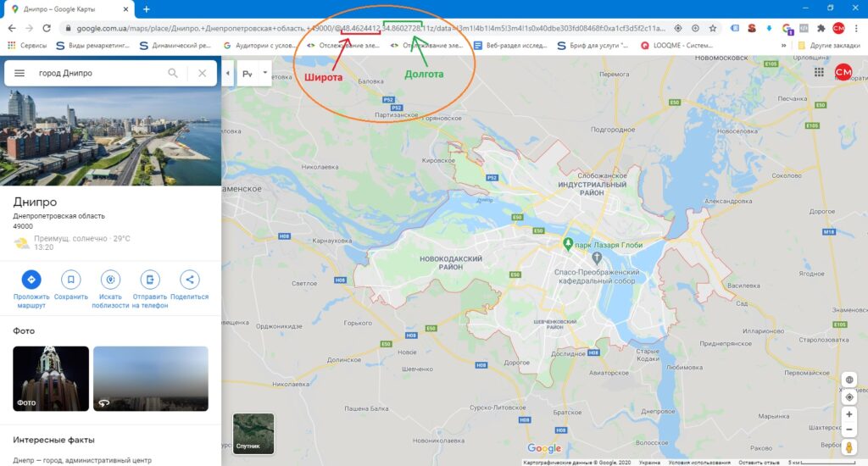Show hidden bookmarks with the chevron
The height and width of the screenshot is (466, 868).
[x=785, y=45]
